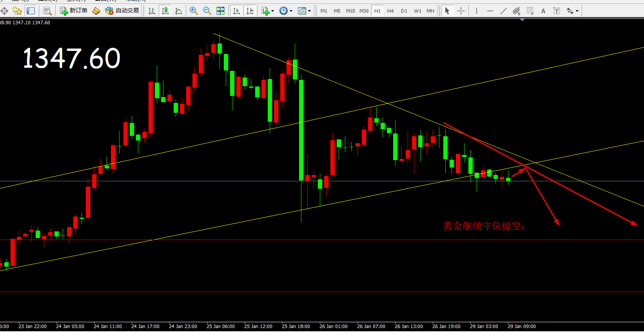
Task: Toggle the Terminal panel icon
Action: point(31,11)
